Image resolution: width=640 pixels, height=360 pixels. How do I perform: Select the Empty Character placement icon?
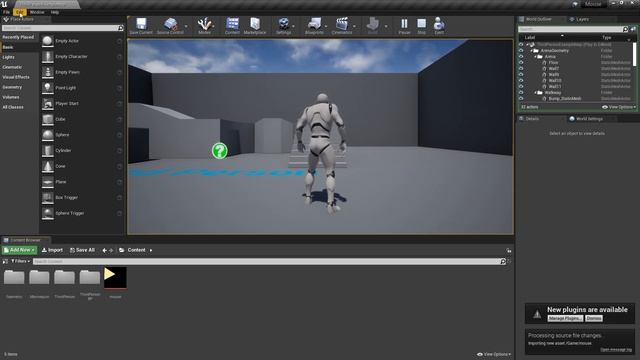[x=48, y=57]
